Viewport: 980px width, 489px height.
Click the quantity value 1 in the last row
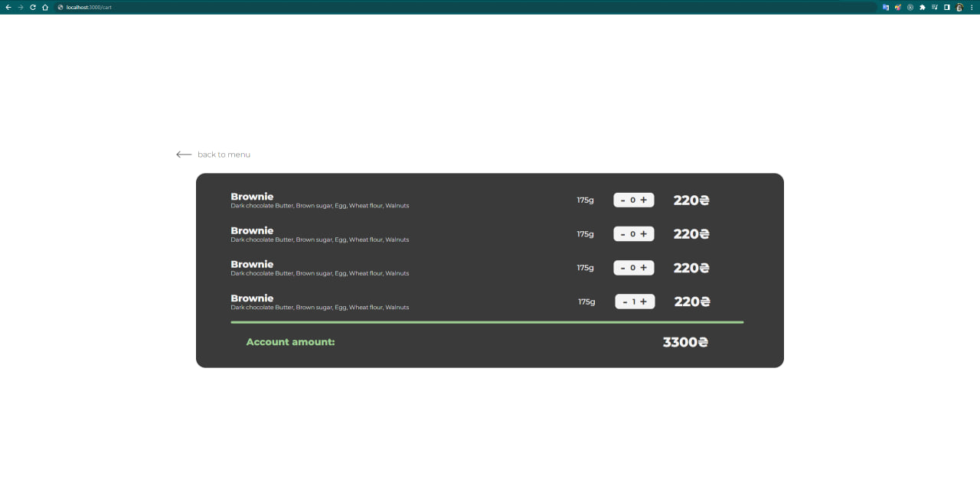click(x=634, y=302)
